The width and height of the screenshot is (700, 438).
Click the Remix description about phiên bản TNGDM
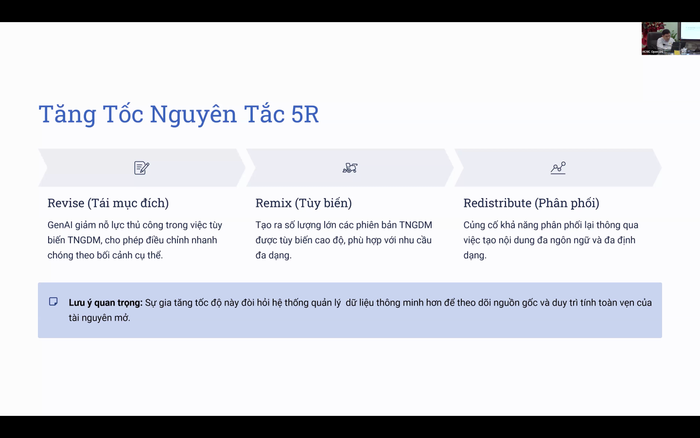(345, 240)
